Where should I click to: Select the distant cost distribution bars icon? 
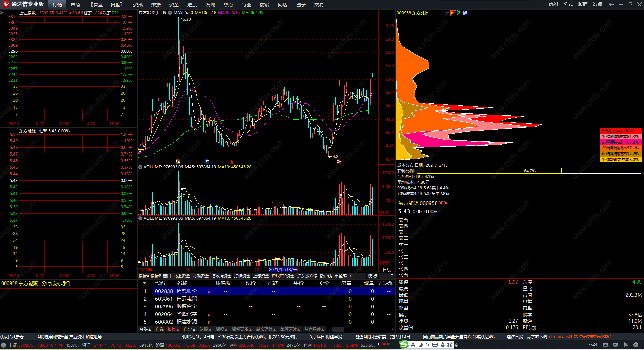pos(447,13)
